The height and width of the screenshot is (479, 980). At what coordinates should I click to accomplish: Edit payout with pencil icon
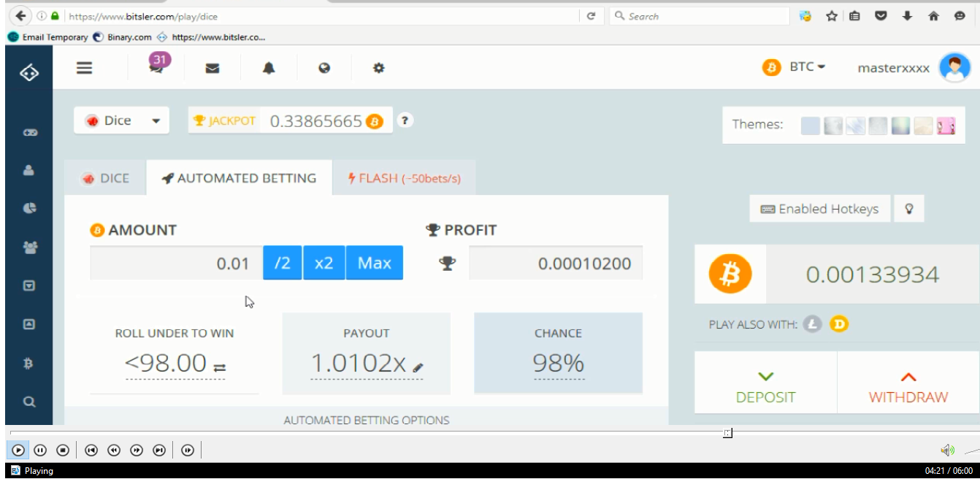pos(418,367)
